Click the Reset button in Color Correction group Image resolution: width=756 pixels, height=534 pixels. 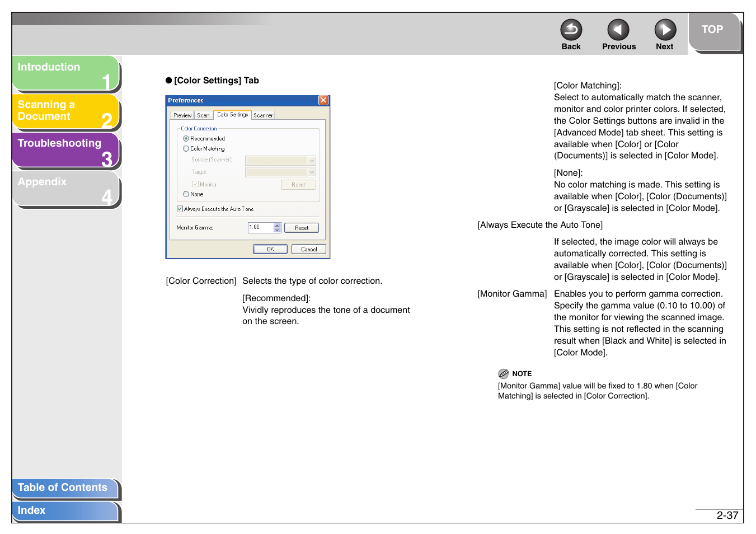click(x=298, y=185)
